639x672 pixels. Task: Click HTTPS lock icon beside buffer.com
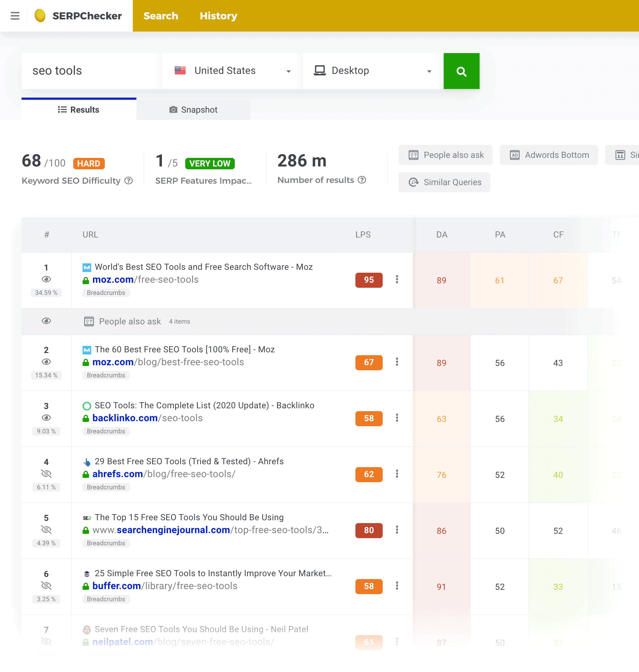pos(86,586)
